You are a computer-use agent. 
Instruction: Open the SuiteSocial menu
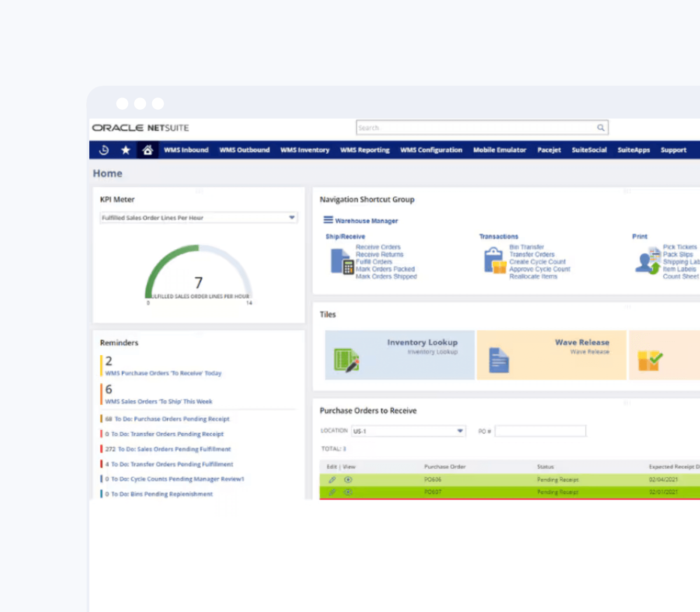point(589,150)
